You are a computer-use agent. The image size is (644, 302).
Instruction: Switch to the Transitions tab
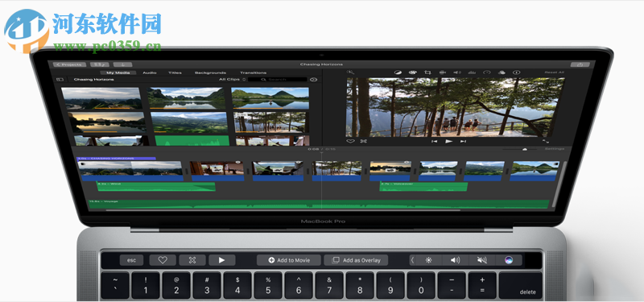tap(253, 72)
